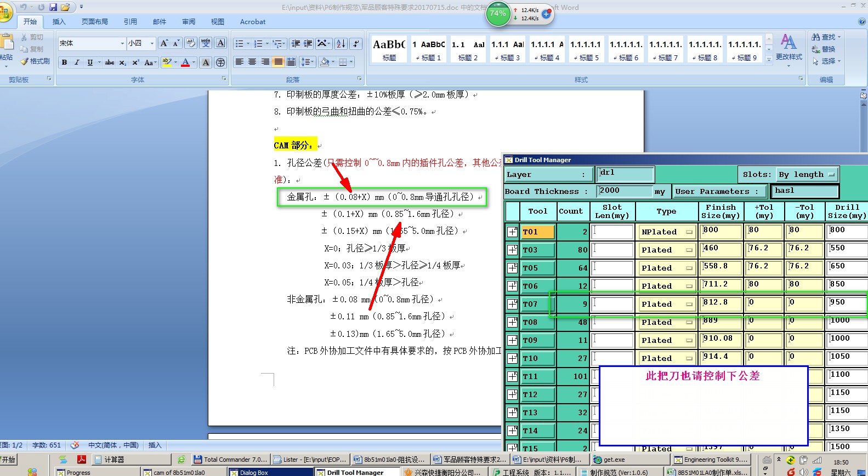868x476 pixels.
Task: Open the Acrobat ribbon tab
Action: pyautogui.click(x=253, y=22)
